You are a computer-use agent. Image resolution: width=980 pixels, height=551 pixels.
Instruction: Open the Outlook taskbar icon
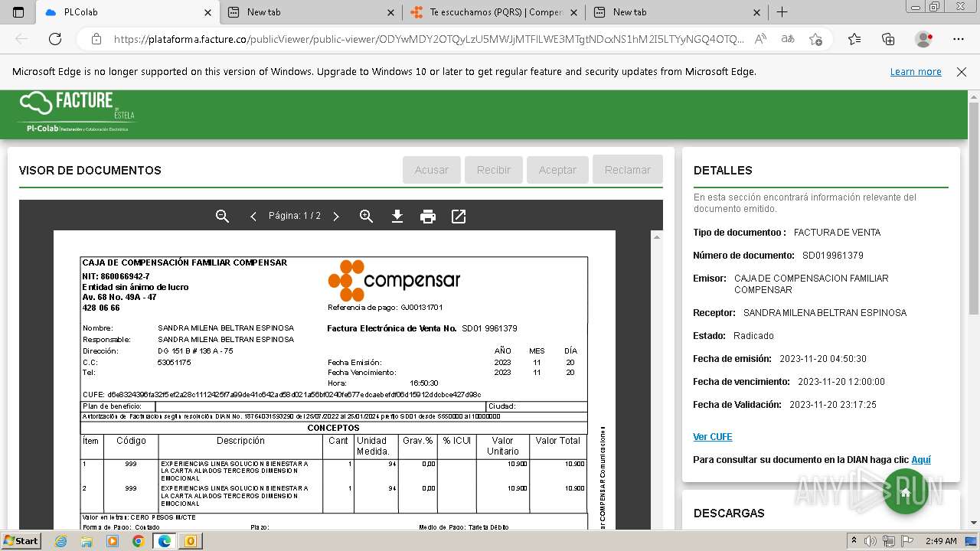190,541
